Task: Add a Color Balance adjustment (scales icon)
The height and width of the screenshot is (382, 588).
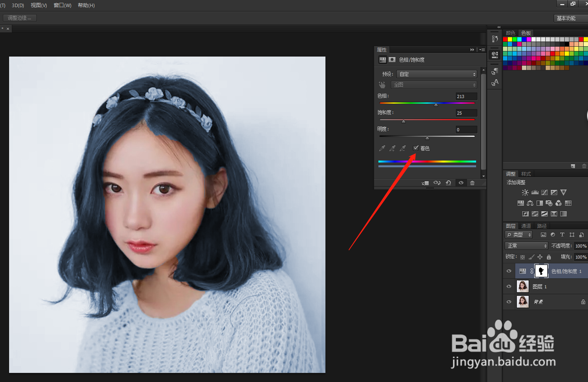Action: click(x=530, y=203)
